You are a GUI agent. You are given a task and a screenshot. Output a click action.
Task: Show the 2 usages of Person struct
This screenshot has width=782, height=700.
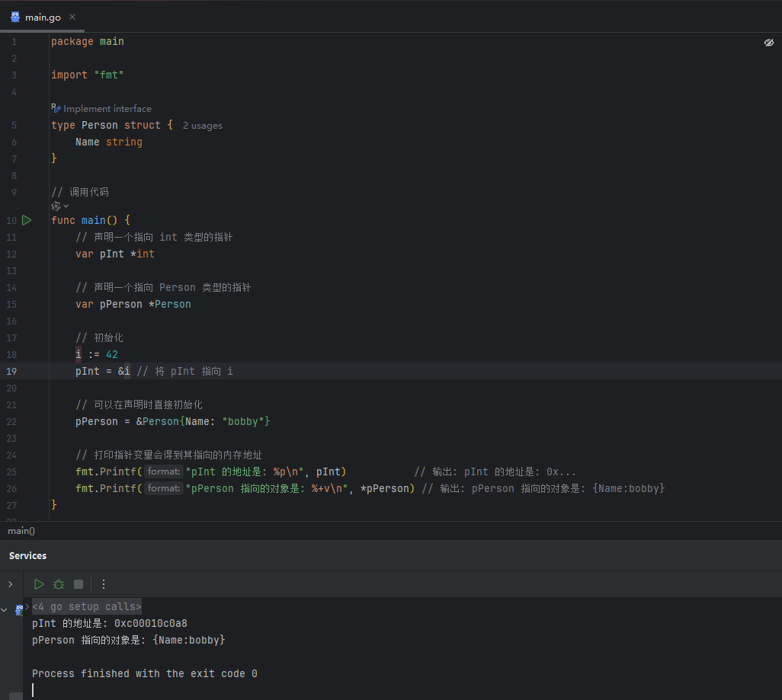click(x=203, y=126)
